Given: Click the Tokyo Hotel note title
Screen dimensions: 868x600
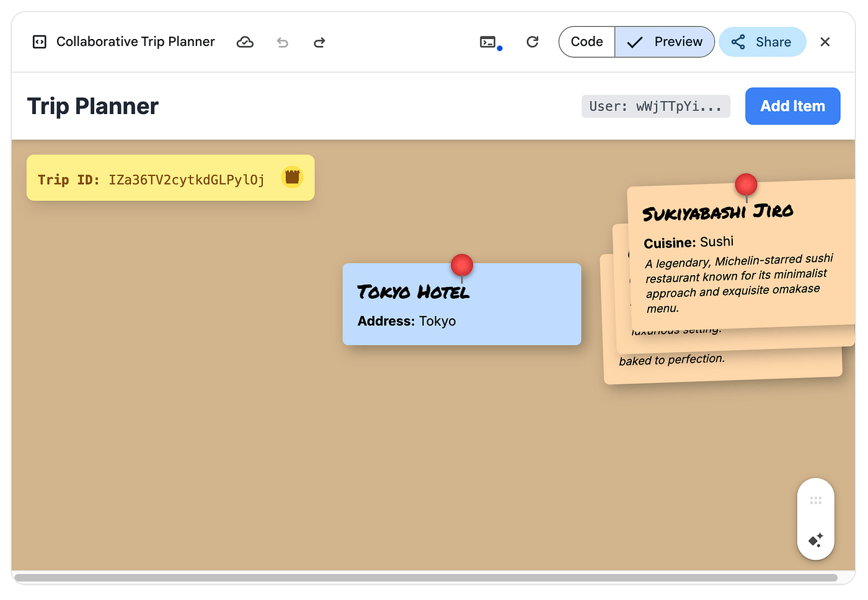Looking at the screenshot, I should point(414,292).
